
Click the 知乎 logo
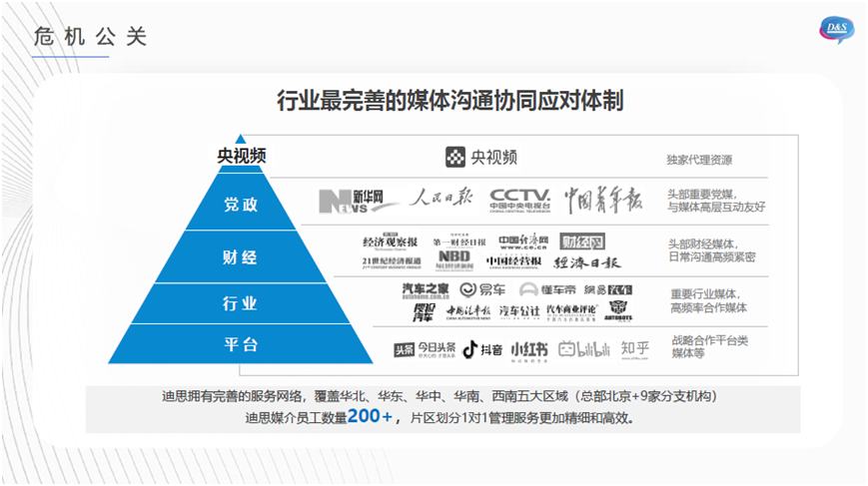pos(635,349)
